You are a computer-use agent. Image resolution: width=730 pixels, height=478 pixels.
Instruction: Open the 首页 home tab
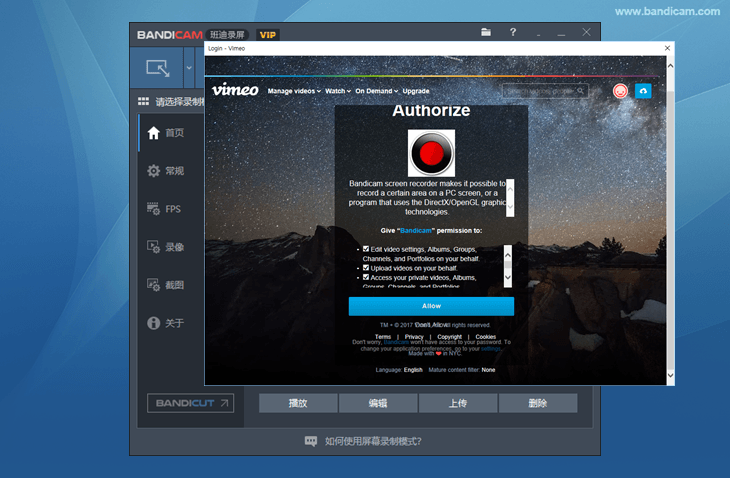(171, 133)
